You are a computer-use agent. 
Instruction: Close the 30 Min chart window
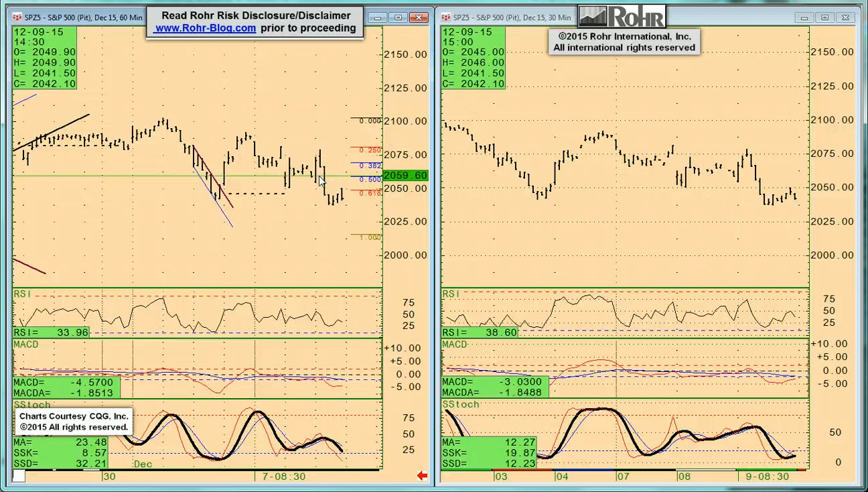(x=847, y=17)
